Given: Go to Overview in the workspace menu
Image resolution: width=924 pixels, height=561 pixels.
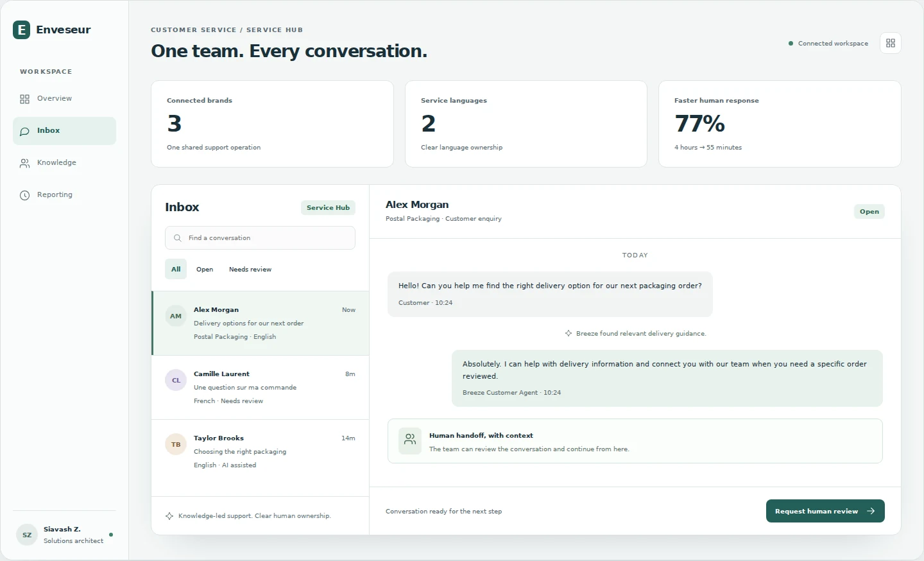Looking at the screenshot, I should coord(64,99).
